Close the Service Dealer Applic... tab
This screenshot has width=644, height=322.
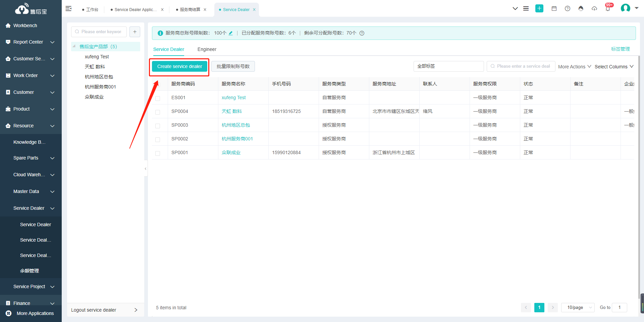(x=162, y=10)
